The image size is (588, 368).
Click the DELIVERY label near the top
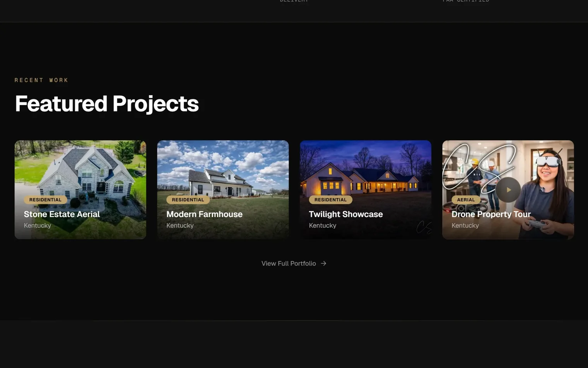pyautogui.click(x=294, y=2)
